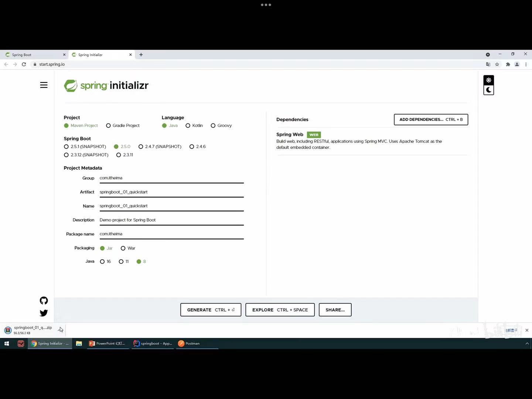Reload the start.spring.io page

coord(24,64)
